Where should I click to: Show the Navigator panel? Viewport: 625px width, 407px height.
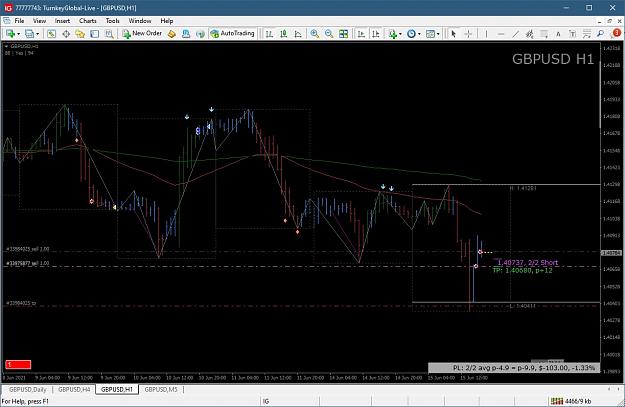[x=80, y=34]
